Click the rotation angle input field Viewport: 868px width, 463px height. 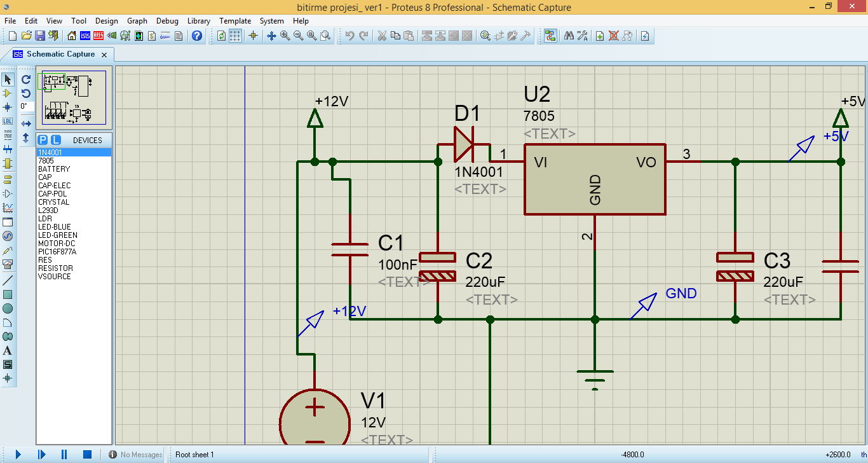27,107
